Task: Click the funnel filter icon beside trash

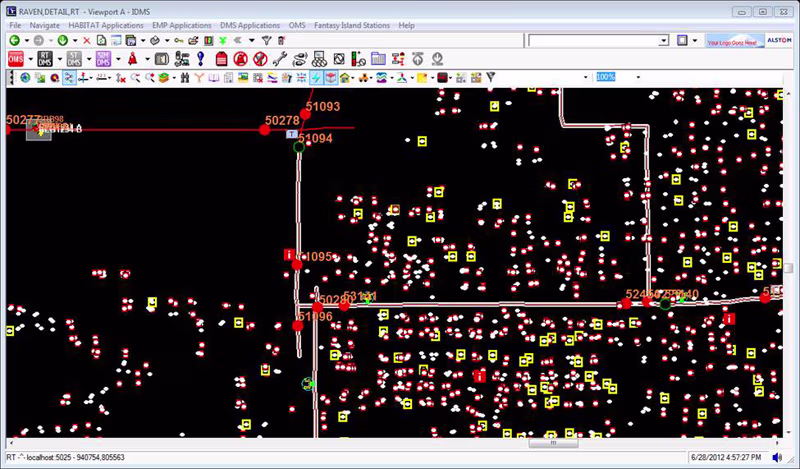Action: coord(266,40)
